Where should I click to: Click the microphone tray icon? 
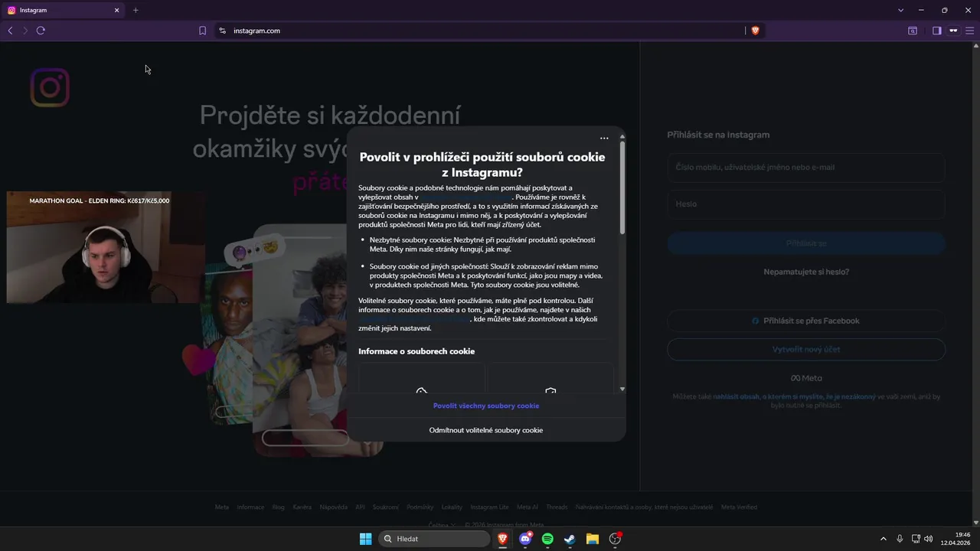tap(900, 539)
